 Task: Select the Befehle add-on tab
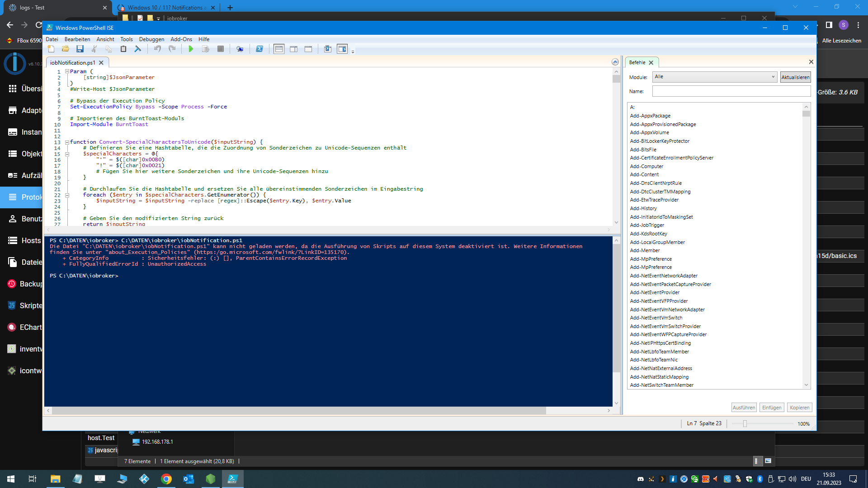[x=637, y=62]
